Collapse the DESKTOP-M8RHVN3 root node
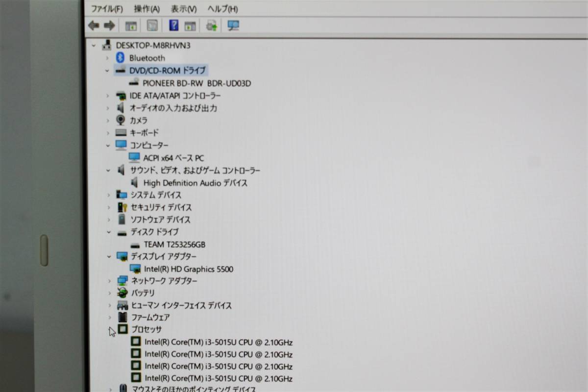This screenshot has width=588, height=392. tap(94, 46)
